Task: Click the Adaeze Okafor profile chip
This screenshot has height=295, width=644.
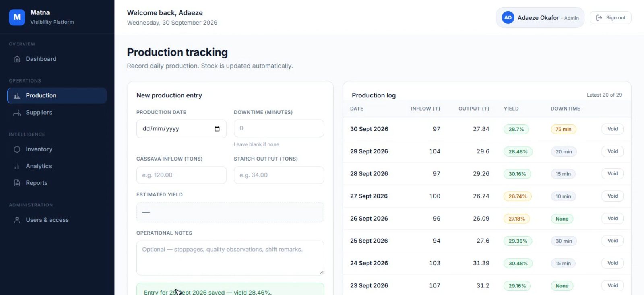Action: point(540,18)
